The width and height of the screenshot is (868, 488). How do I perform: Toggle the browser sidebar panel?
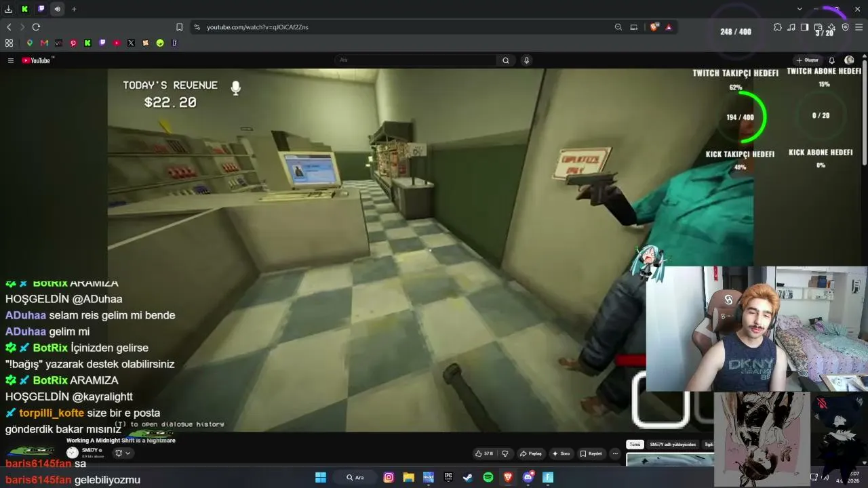tap(804, 27)
